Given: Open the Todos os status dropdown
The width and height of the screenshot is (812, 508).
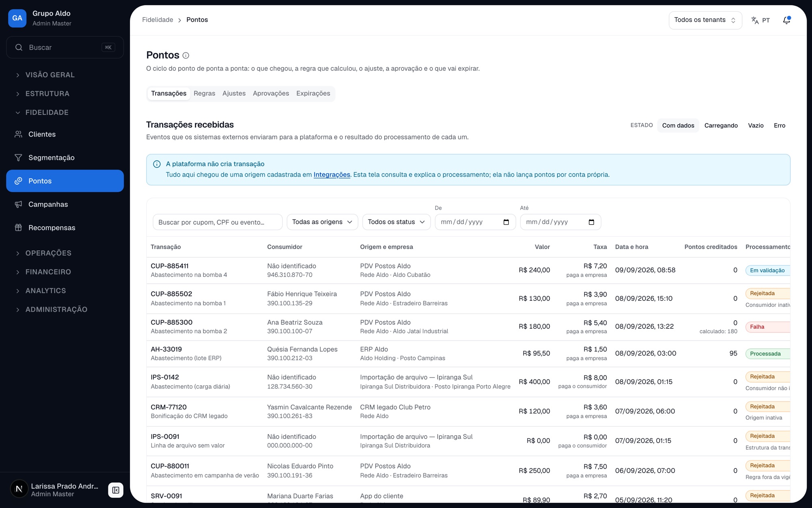Looking at the screenshot, I should point(396,222).
